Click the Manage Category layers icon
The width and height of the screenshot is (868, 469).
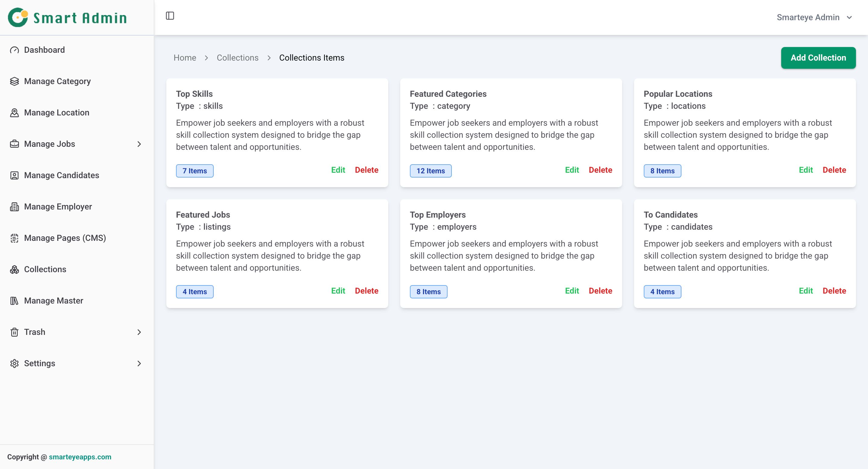click(14, 82)
